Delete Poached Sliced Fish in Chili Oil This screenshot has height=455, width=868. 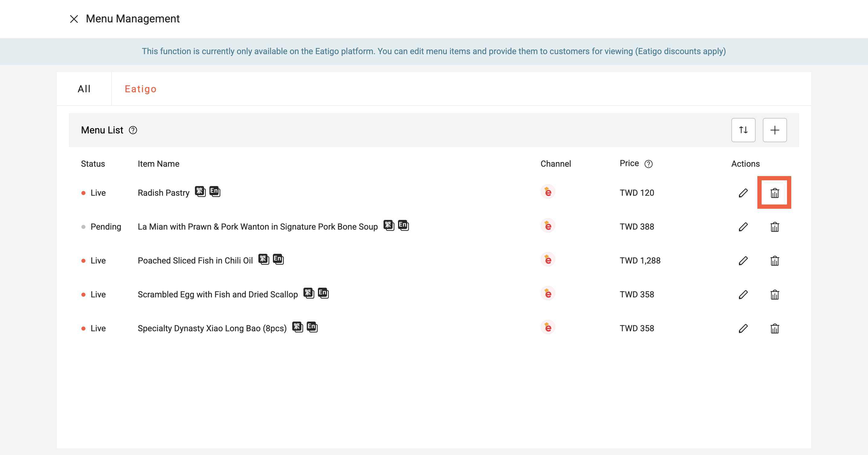(x=775, y=261)
